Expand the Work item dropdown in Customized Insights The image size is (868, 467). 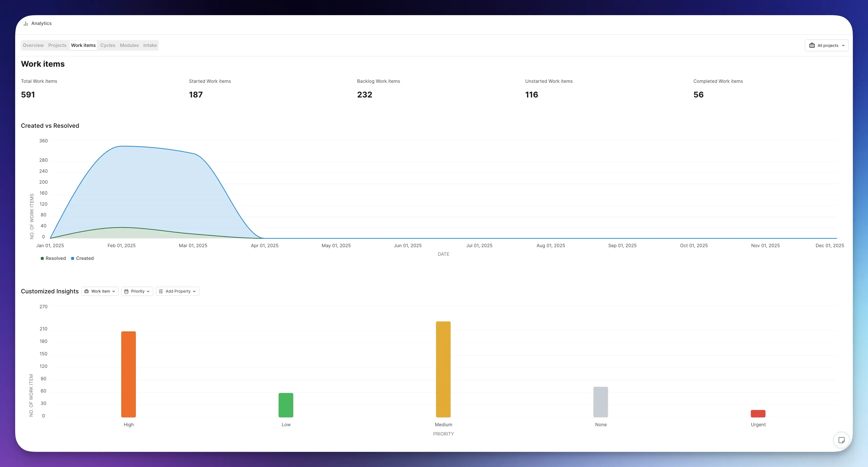[x=100, y=291]
